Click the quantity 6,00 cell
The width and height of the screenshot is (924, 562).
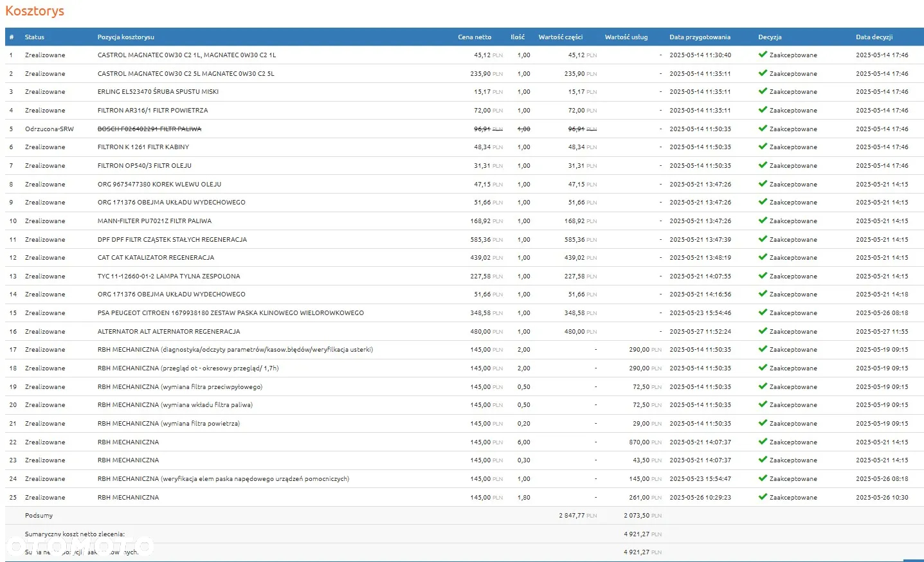(x=523, y=442)
